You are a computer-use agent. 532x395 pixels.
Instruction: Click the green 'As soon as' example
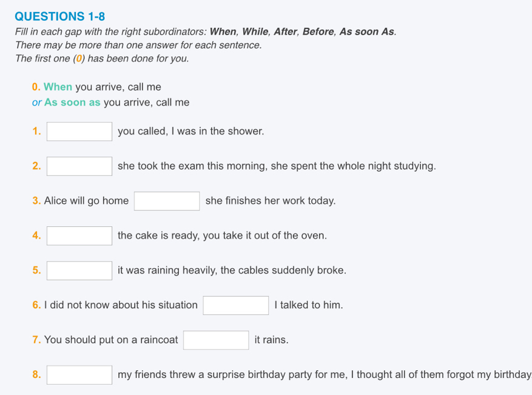(x=72, y=102)
